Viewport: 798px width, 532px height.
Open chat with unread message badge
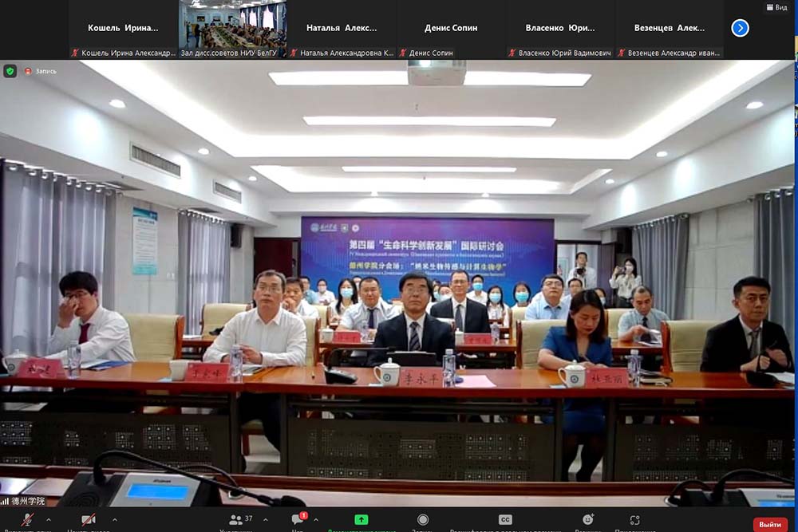[x=298, y=520]
